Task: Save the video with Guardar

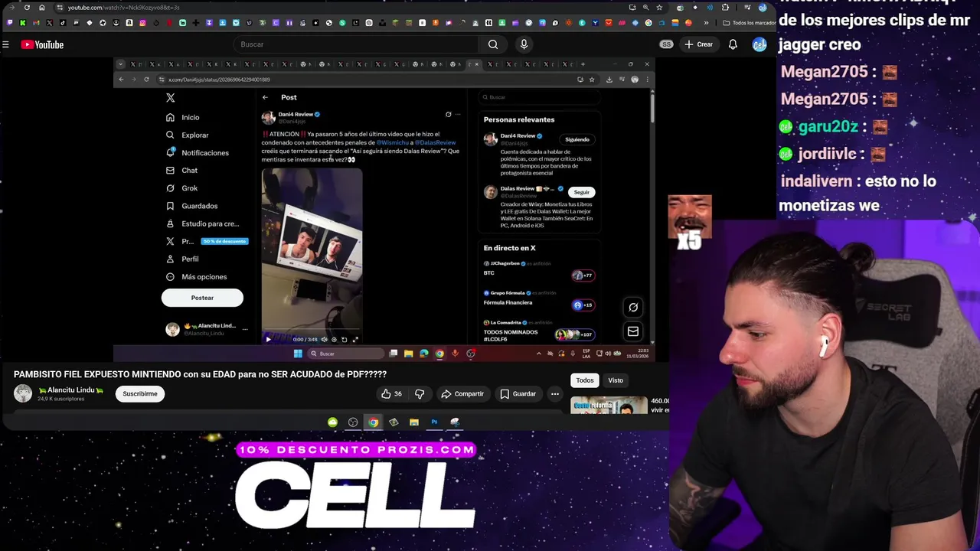Action: (x=518, y=393)
